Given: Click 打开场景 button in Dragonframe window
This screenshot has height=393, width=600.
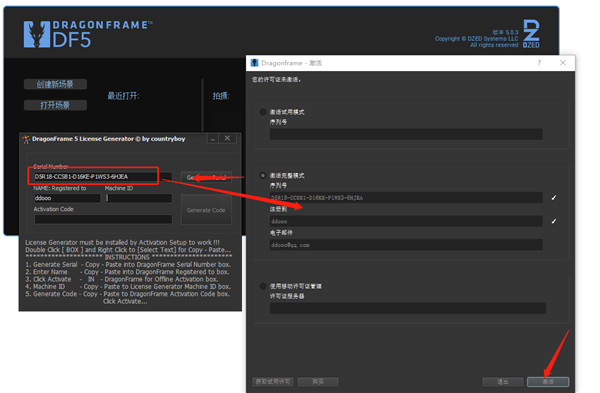Looking at the screenshot, I should click(x=55, y=105).
